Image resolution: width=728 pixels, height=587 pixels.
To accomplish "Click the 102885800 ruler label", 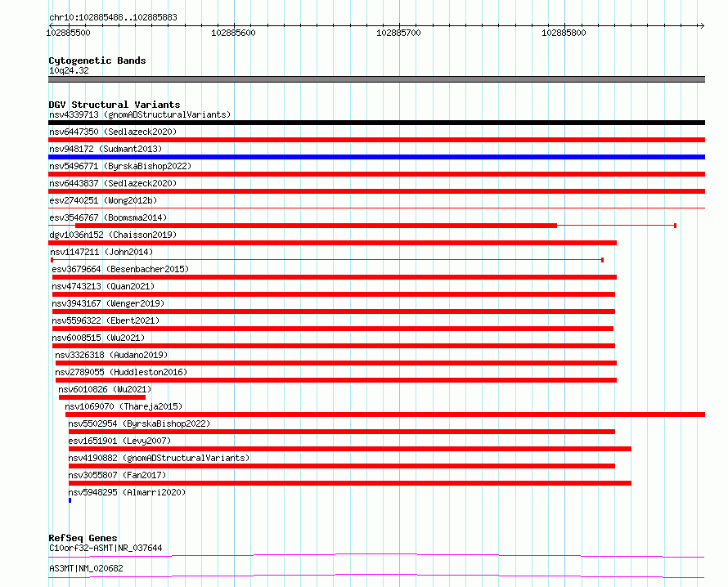I will tap(564, 33).
